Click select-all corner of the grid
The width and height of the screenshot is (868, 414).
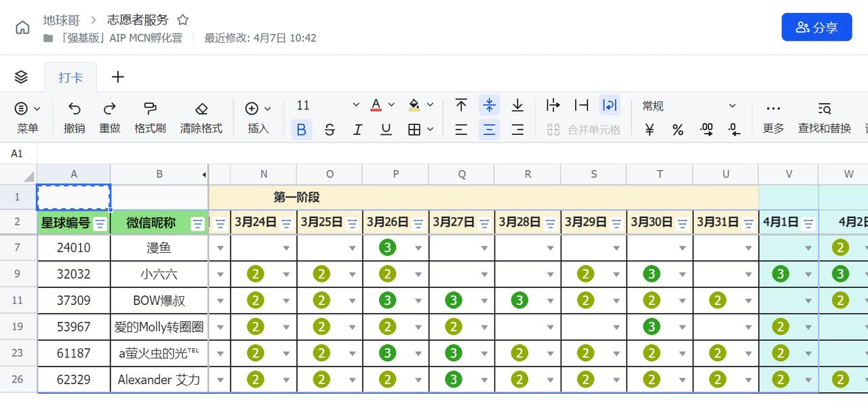[x=18, y=174]
